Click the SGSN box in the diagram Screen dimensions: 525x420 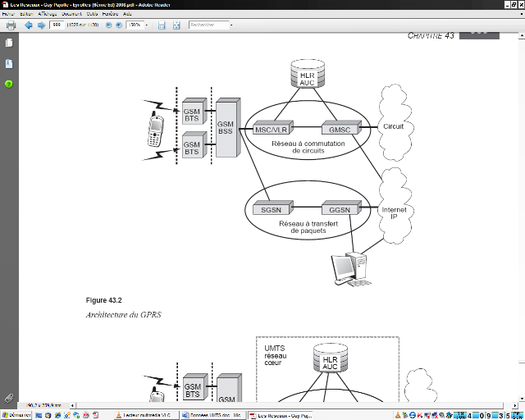pyautogui.click(x=273, y=208)
